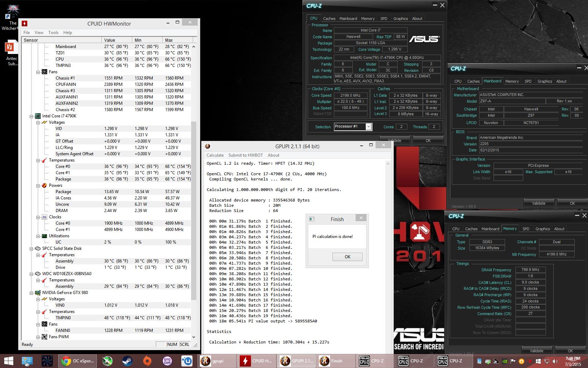Click the Core Voltage value 1.298 V
Viewport: 588px width, 368px height.
click(395, 49)
